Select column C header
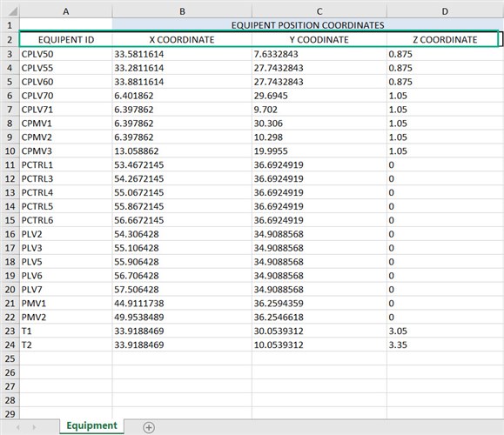Screen dimensions: 504x435 click(319, 11)
